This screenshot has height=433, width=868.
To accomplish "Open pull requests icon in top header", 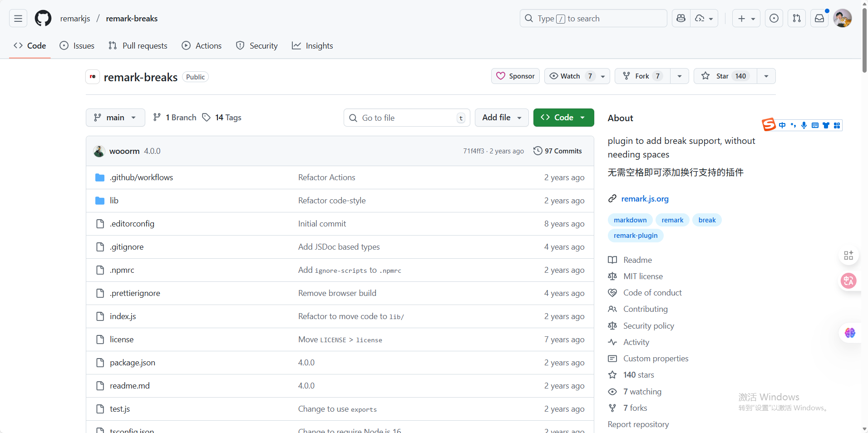I will click(x=797, y=19).
